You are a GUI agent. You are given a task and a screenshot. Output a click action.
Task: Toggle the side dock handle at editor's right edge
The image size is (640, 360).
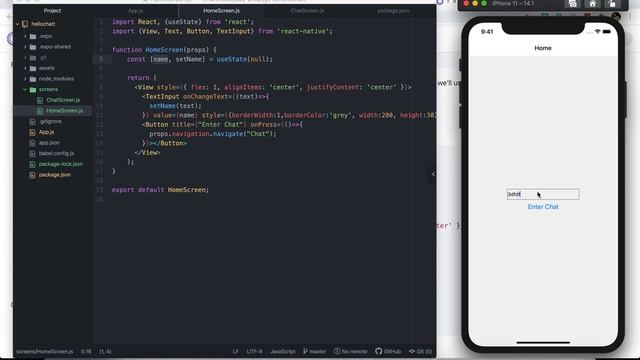(432, 174)
